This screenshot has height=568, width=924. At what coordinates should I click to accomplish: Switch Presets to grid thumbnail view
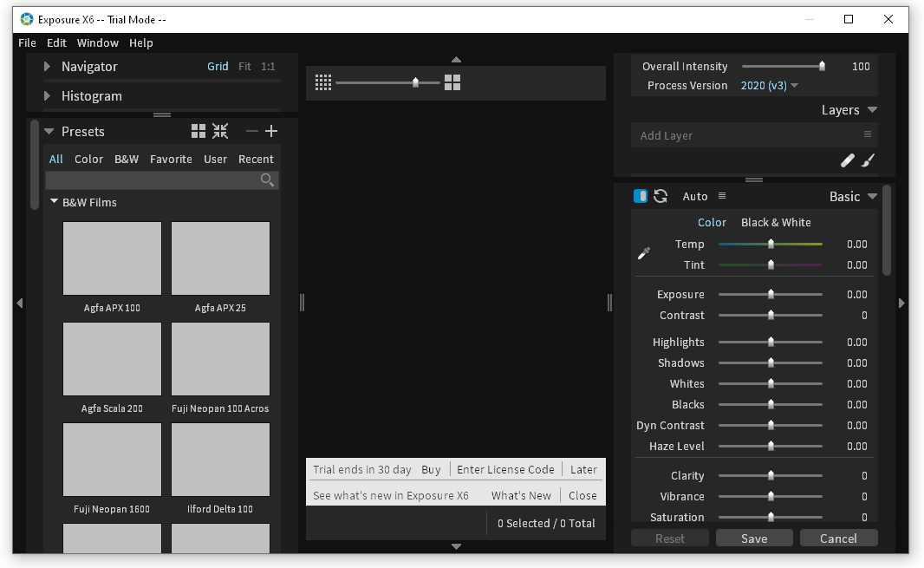[198, 131]
